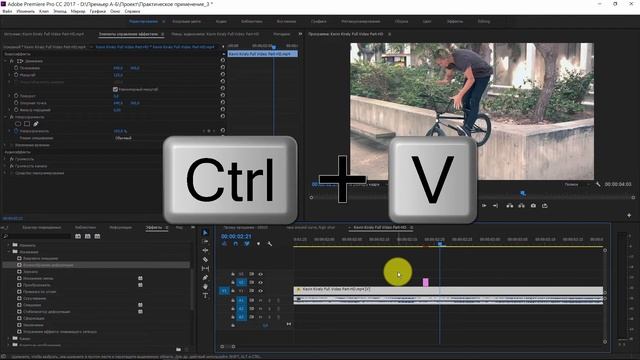This screenshot has height=360, width=640.
Task: Select the Razor tool
Action: pyautogui.click(x=205, y=260)
